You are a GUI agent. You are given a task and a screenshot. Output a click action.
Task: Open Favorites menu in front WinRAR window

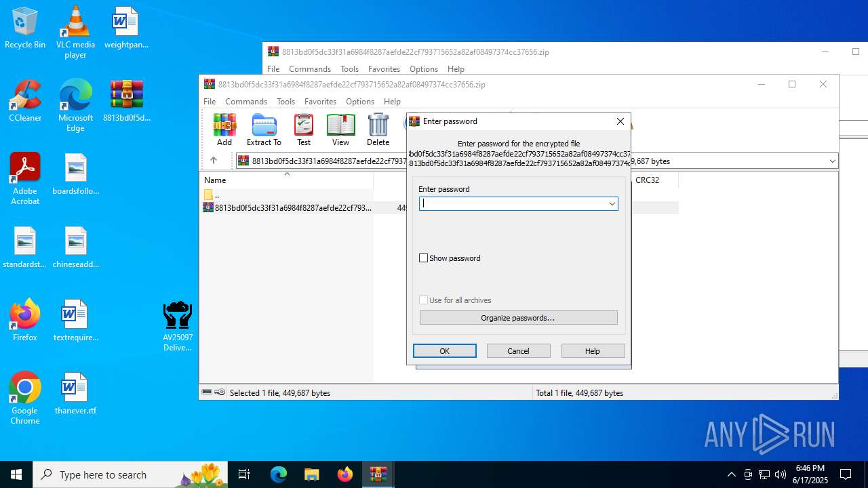pos(320,102)
